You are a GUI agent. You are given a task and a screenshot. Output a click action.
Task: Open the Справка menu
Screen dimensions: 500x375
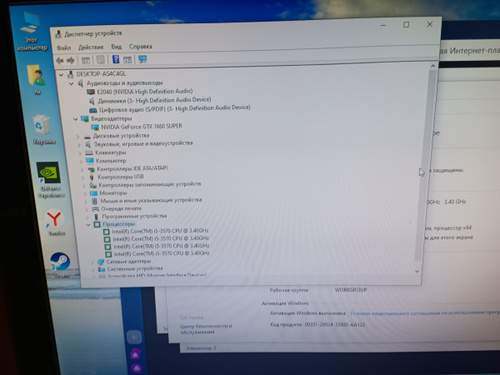pyautogui.click(x=140, y=46)
